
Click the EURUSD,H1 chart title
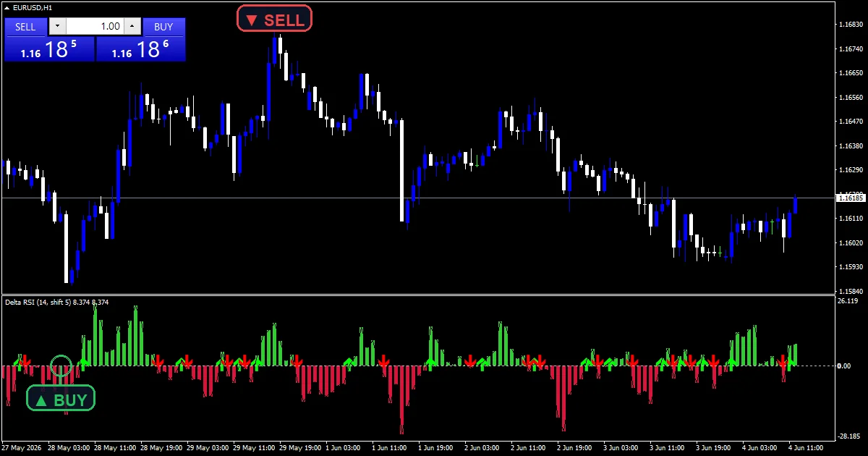(33, 7)
